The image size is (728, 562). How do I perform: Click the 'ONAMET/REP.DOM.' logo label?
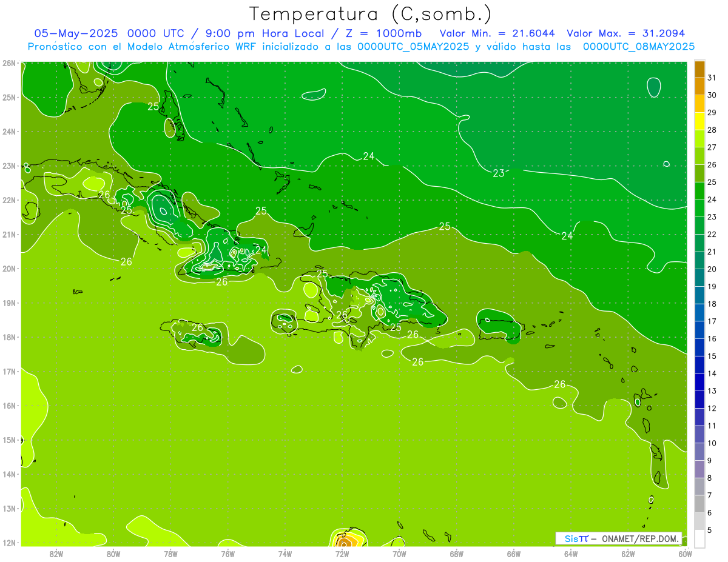pyautogui.click(x=641, y=538)
